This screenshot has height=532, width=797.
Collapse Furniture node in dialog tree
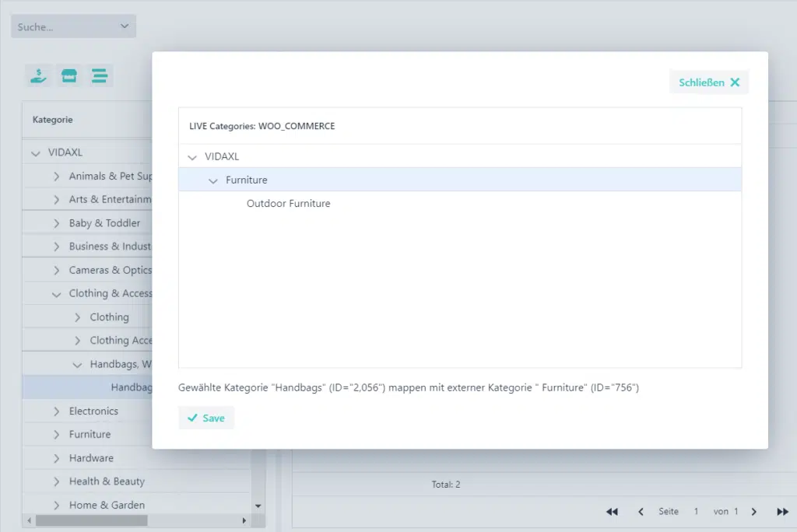[213, 180]
